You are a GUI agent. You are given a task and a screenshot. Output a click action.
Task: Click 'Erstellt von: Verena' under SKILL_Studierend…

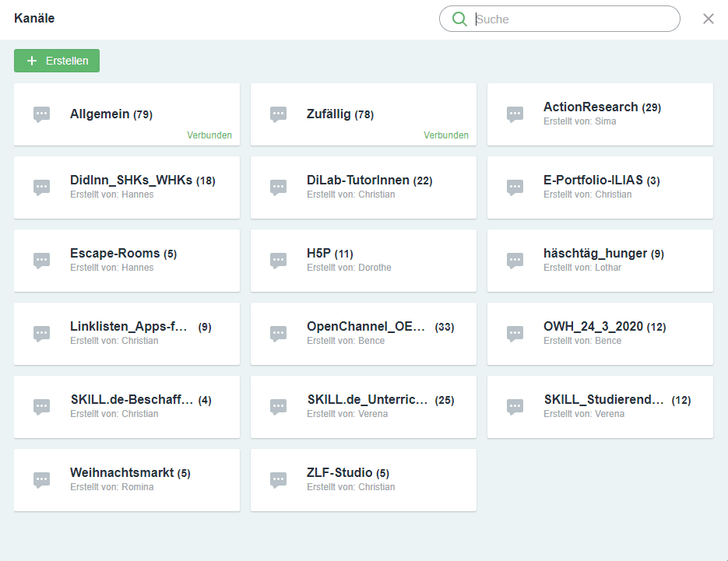click(x=584, y=414)
